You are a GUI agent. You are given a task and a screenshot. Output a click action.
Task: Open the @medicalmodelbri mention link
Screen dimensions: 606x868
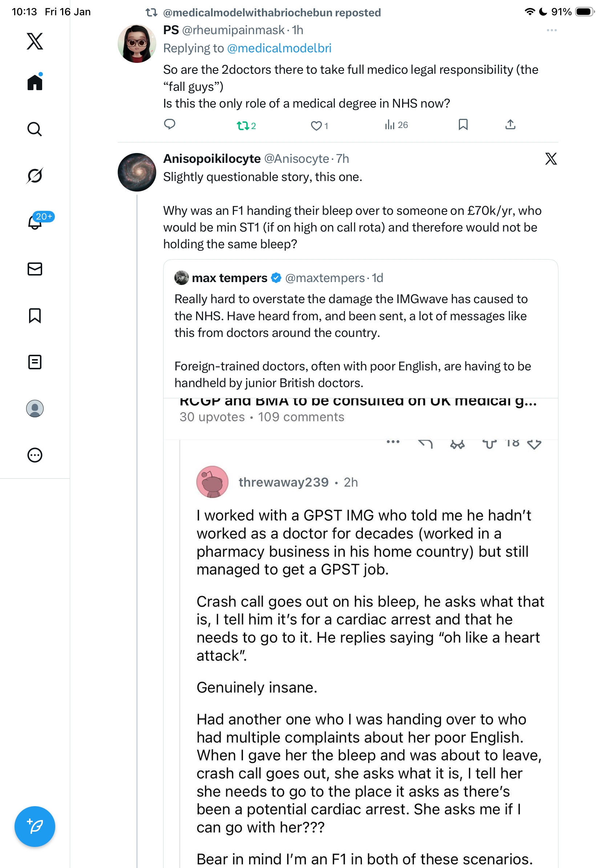tap(279, 48)
